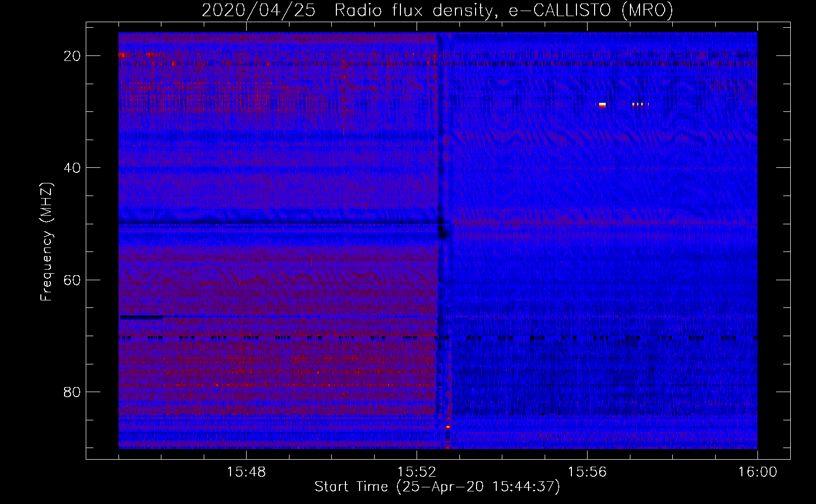
Task: Click the "60" frequency tick label
Action: click(x=72, y=280)
